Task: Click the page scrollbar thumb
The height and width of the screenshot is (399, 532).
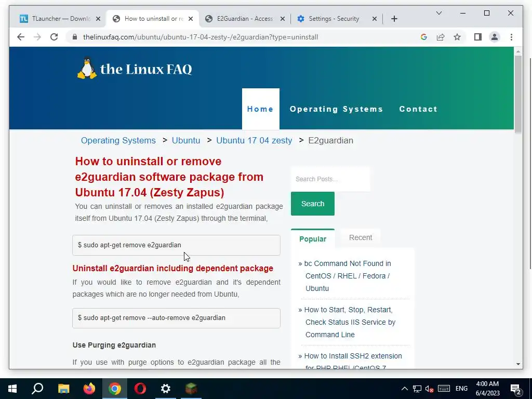Action: click(518, 95)
